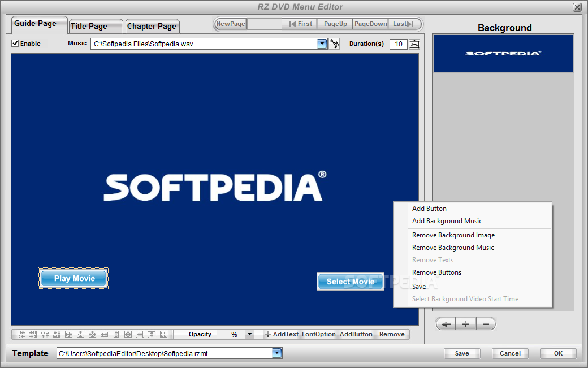Click the Cancel button

pyautogui.click(x=510, y=353)
